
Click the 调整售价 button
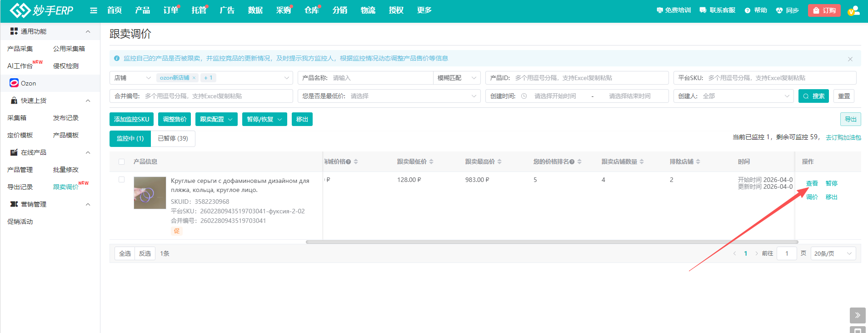point(175,119)
